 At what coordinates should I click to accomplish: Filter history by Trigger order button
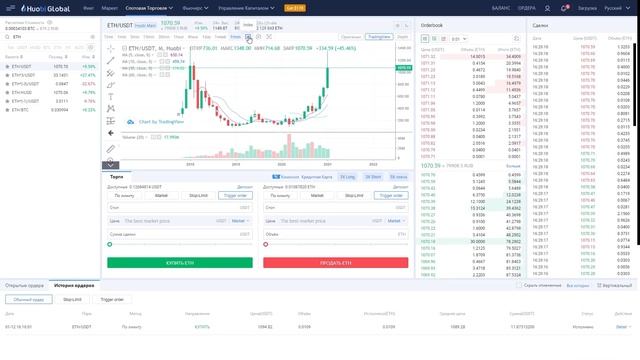tap(112, 300)
